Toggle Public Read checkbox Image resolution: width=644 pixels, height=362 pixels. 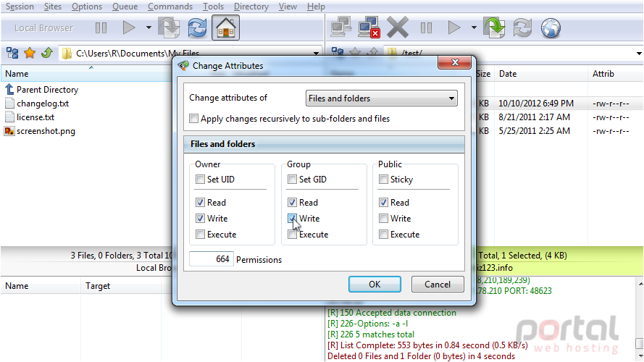click(383, 202)
